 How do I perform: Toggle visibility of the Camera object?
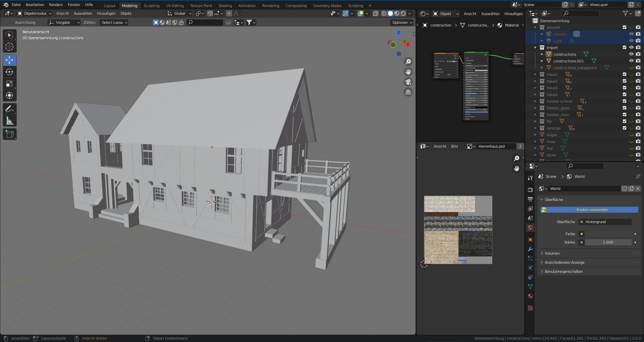tap(631, 34)
